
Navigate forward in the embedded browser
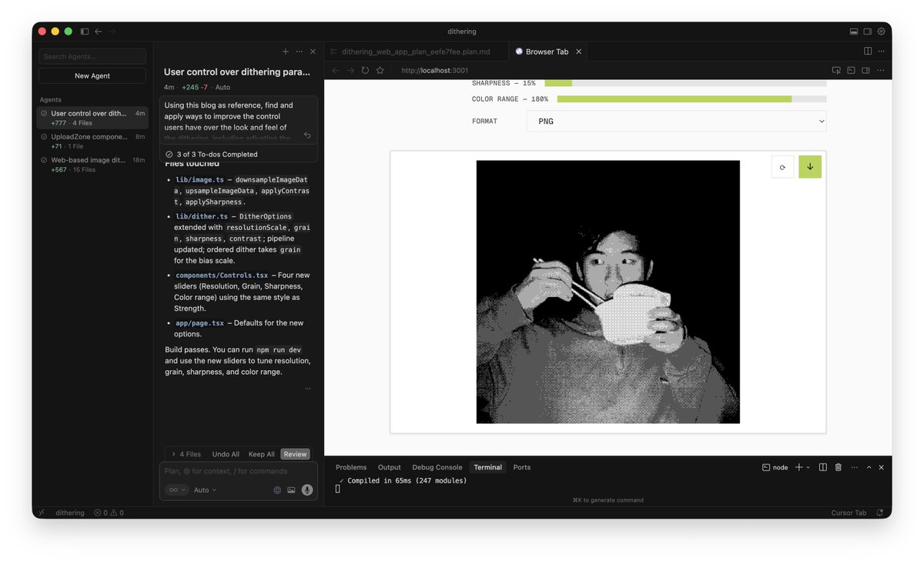click(x=350, y=70)
